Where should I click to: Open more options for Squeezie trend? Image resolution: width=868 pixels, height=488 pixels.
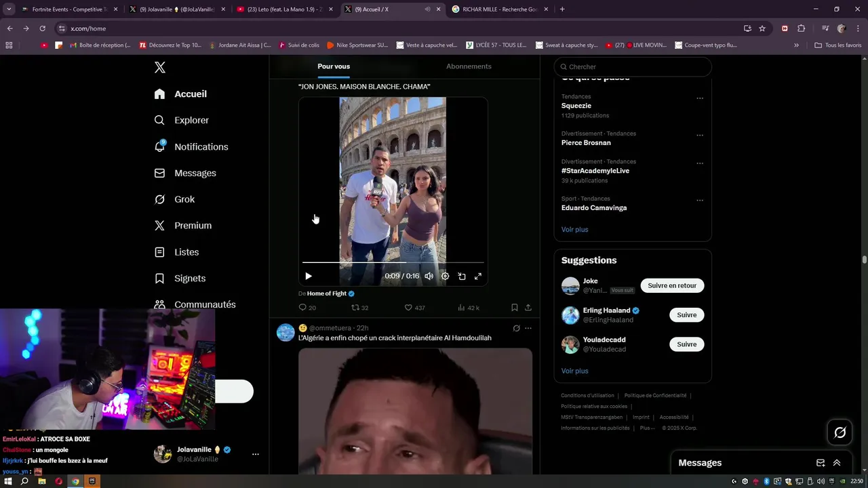click(x=700, y=98)
